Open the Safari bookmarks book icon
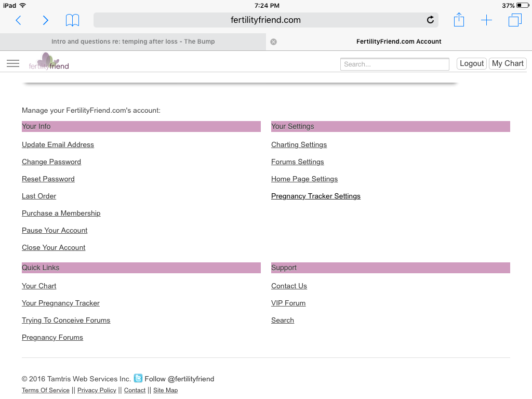The image size is (532, 399). (x=72, y=20)
